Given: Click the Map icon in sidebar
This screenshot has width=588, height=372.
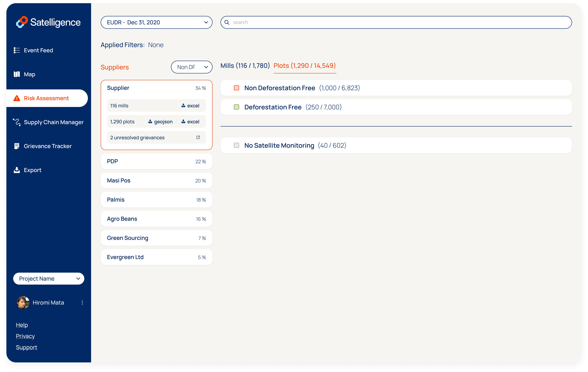Looking at the screenshot, I should coord(17,74).
